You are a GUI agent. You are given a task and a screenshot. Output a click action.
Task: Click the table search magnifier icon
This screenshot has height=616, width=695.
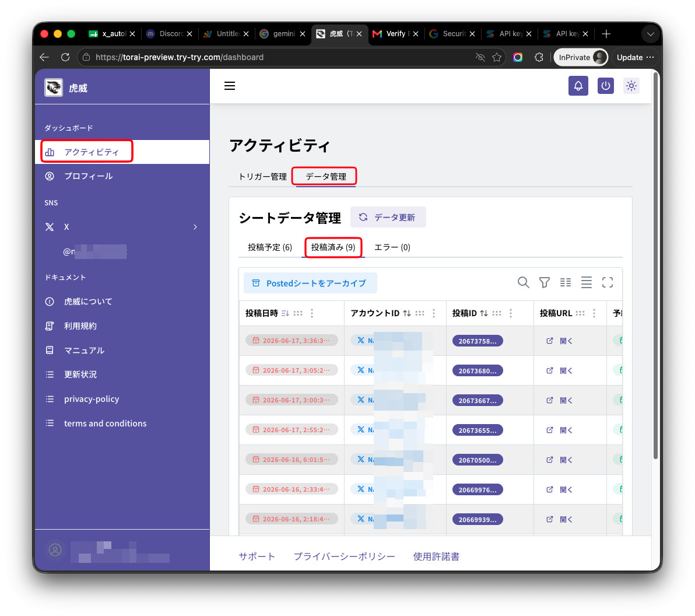pos(523,282)
